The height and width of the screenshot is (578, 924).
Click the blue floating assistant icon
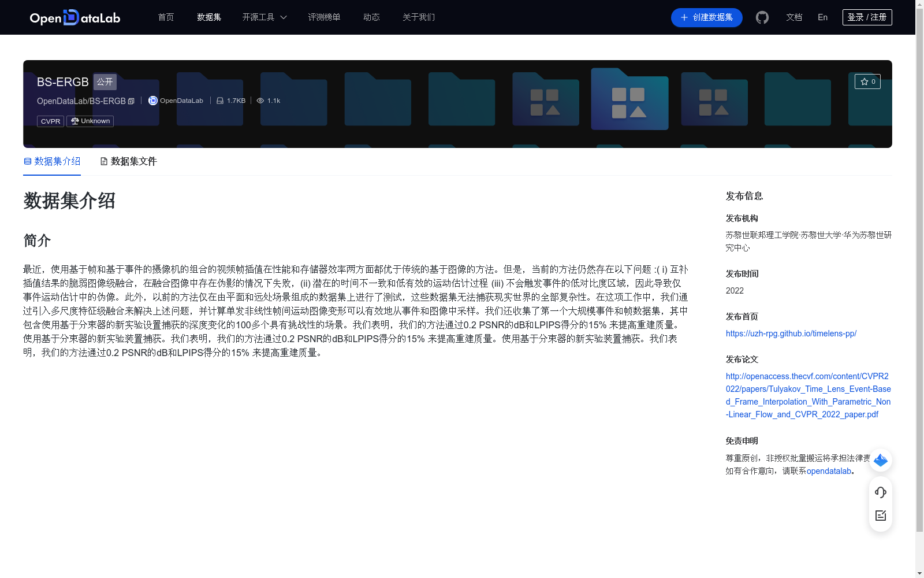881,460
